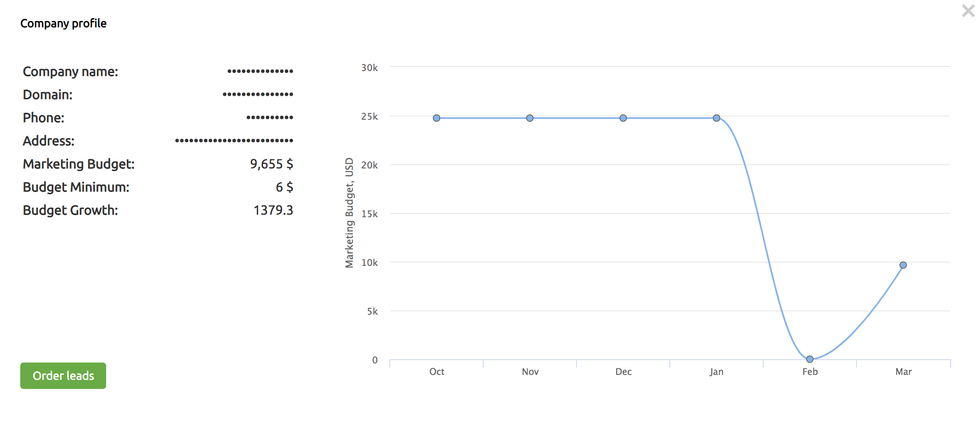This screenshot has height=429, width=980.
Task: Select the Oct data point on the chart
Action: pyautogui.click(x=437, y=118)
